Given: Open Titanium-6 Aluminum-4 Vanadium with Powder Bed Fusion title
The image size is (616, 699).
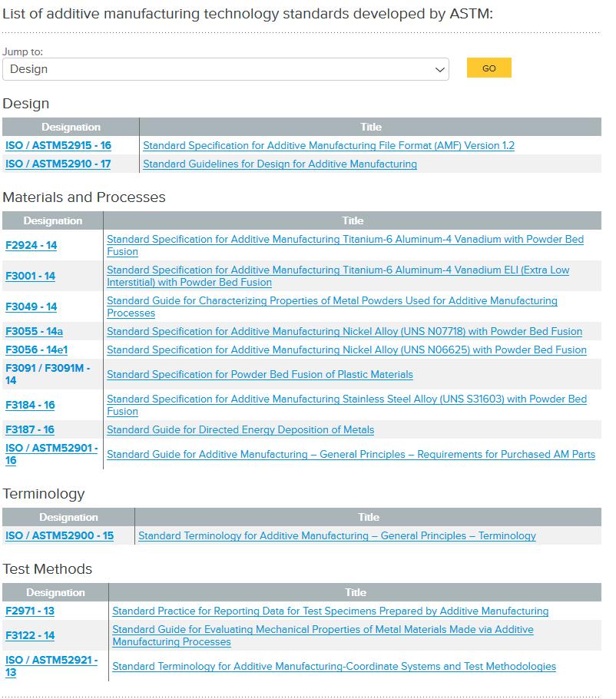Looking at the screenshot, I should (x=345, y=245).
